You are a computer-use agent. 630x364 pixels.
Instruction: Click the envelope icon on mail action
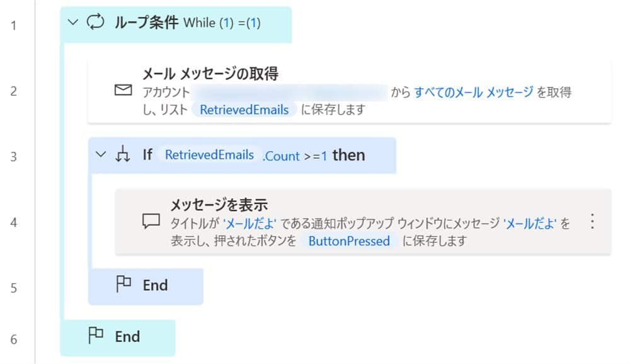point(124,91)
